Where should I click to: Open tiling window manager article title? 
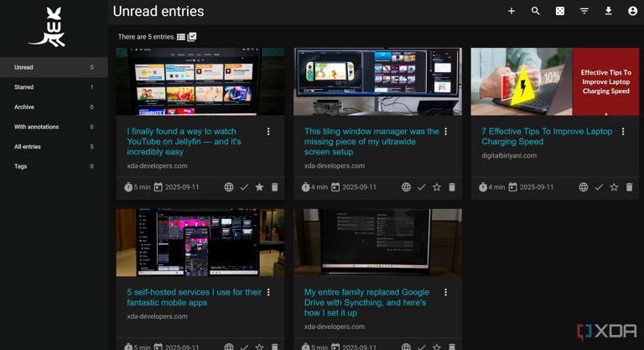(371, 142)
